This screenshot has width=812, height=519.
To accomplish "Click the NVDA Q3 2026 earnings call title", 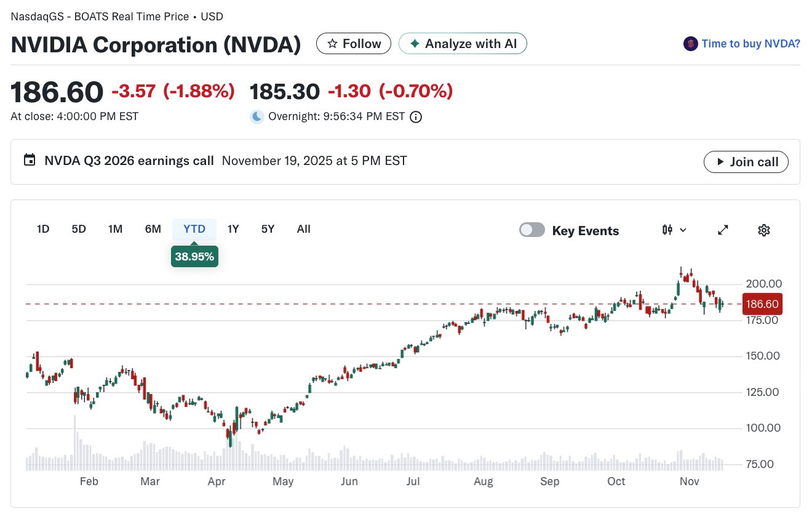I will tap(129, 161).
